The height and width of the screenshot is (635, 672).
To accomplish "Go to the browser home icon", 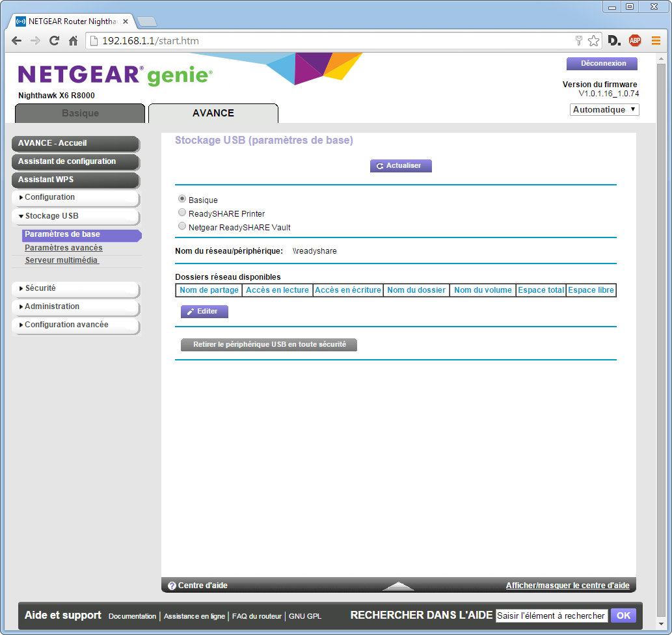I will coord(74,41).
